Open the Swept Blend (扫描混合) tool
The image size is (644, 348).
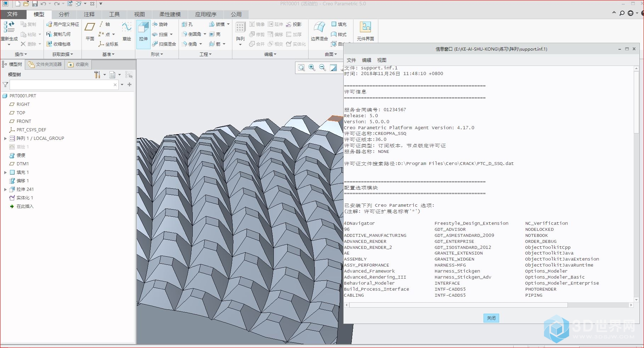pos(164,44)
